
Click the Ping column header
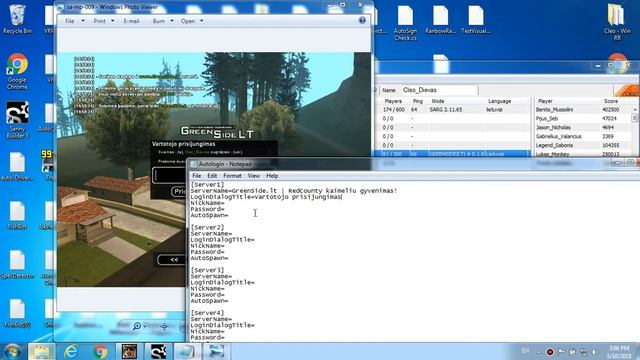418,101
